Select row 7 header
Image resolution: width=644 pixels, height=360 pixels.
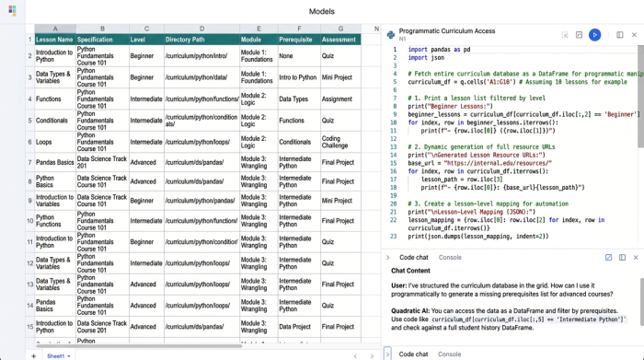click(30, 162)
